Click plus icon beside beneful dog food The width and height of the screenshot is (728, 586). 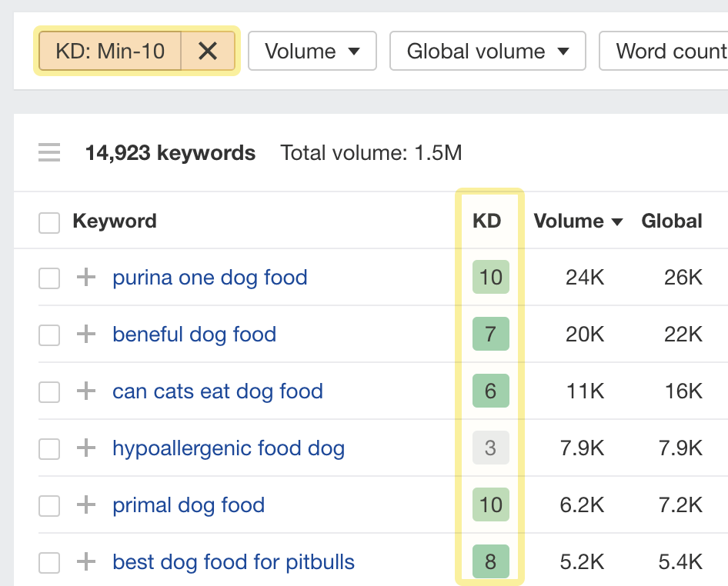coord(86,335)
